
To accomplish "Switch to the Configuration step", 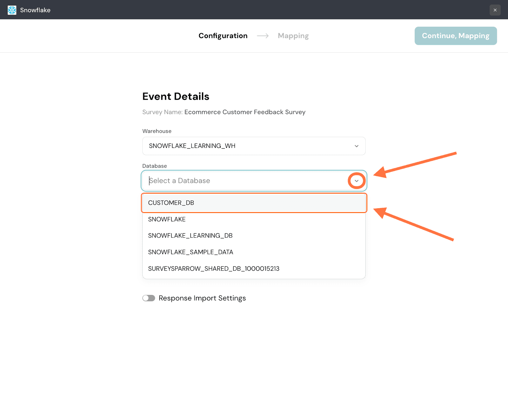I will coord(223,36).
